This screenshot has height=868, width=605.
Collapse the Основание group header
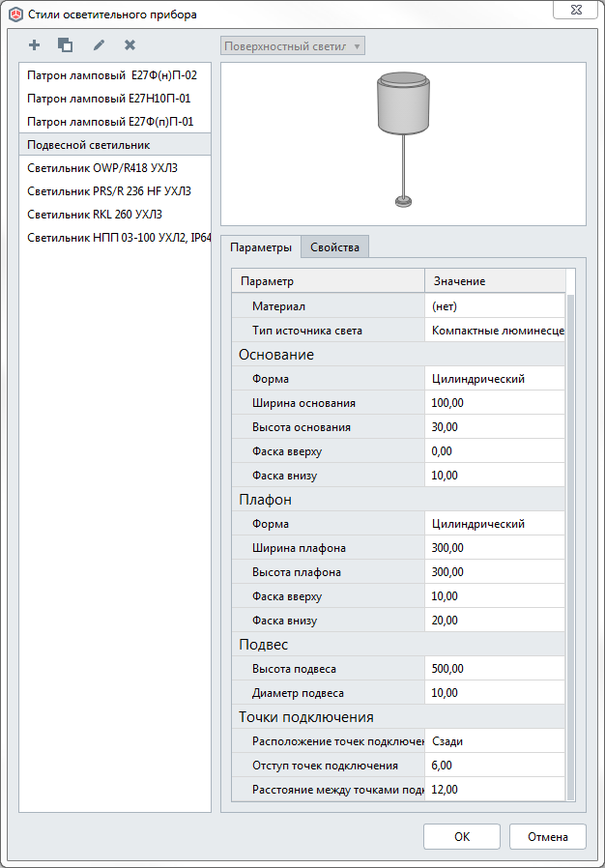[x=398, y=355]
